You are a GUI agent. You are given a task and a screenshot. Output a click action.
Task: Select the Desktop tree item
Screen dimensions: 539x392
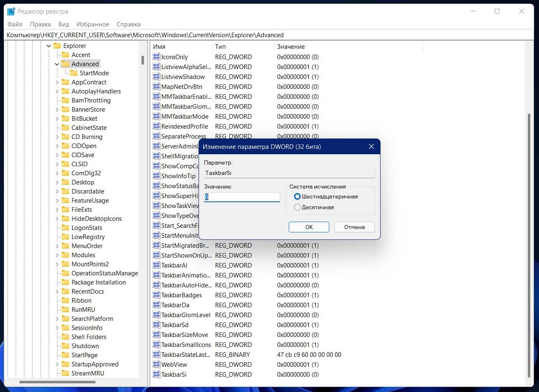click(83, 182)
